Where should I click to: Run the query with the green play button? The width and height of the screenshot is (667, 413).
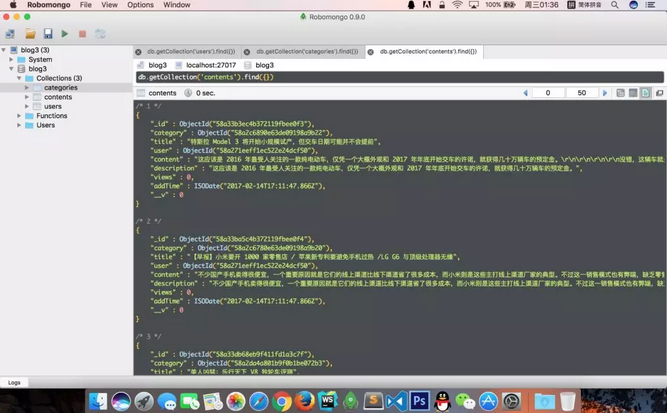pyautogui.click(x=65, y=34)
